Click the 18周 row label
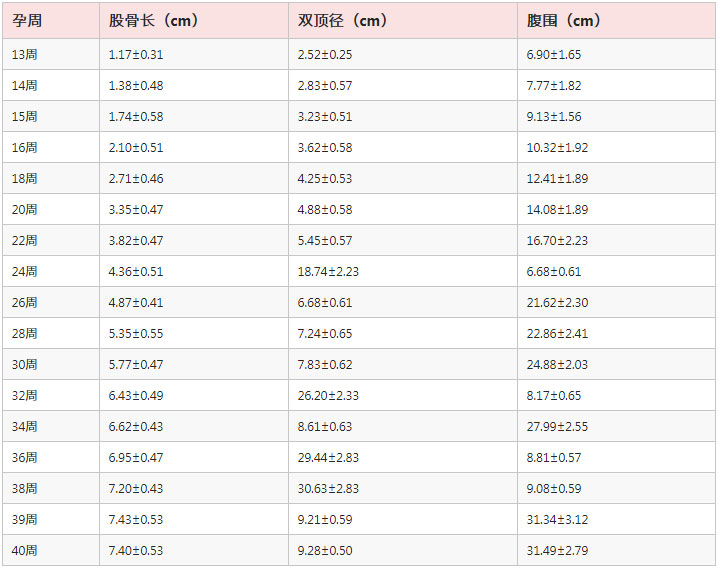 click(24, 179)
